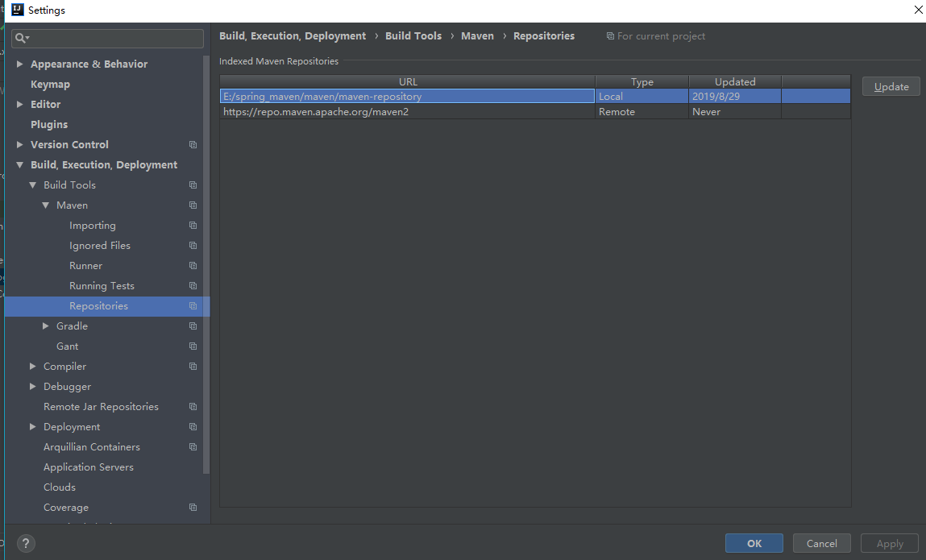The height and width of the screenshot is (560, 926).
Task: Click project-level icon beside Coverage
Action: [193, 508]
